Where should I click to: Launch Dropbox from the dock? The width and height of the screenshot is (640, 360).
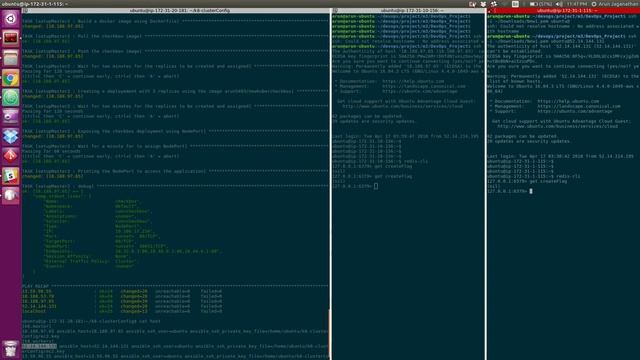11,136
